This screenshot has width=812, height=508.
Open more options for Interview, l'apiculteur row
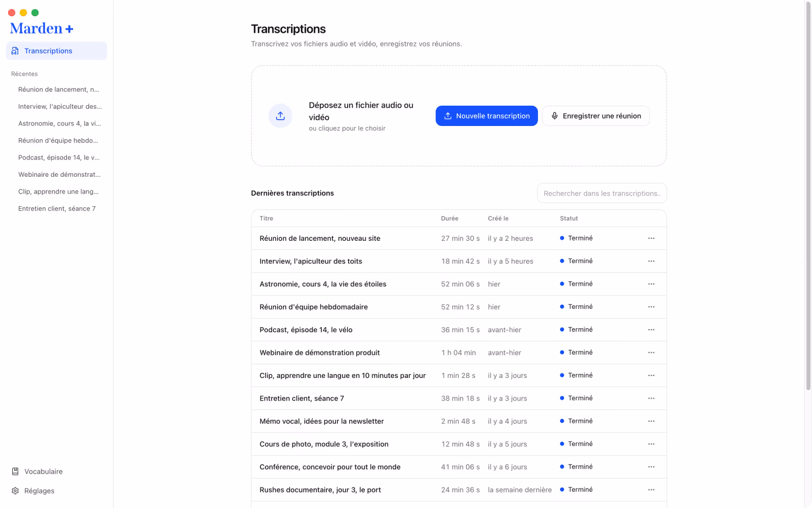tap(651, 261)
